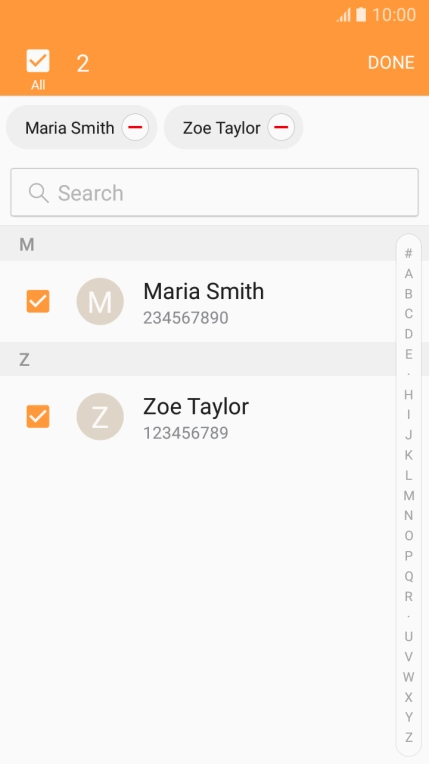Jump to letter M in side index
Image resolution: width=429 pixels, height=764 pixels.
(x=409, y=496)
